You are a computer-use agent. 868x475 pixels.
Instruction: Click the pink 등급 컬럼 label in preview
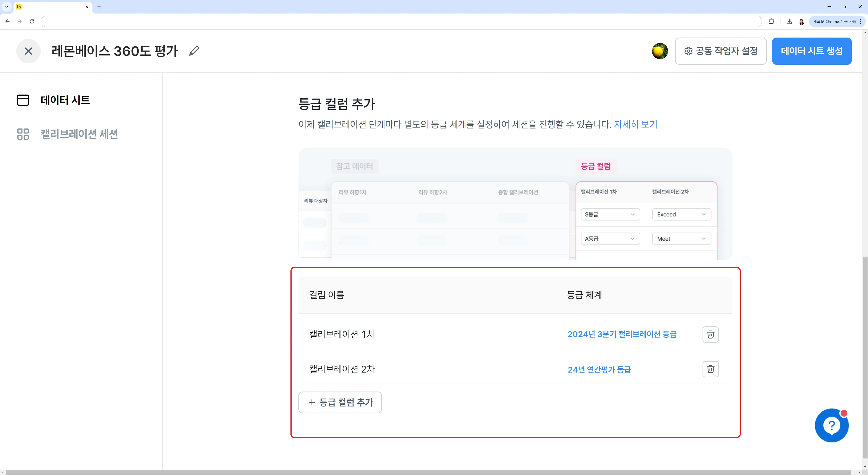596,166
